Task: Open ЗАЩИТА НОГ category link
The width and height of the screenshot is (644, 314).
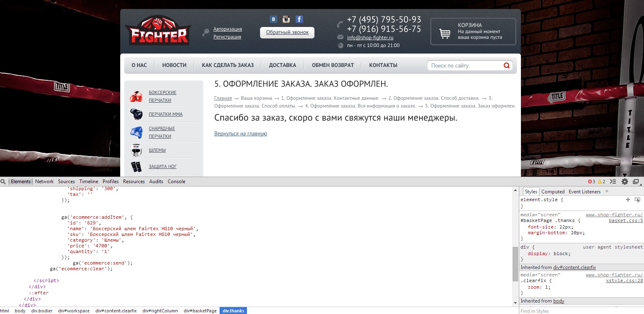Action: 163,167
